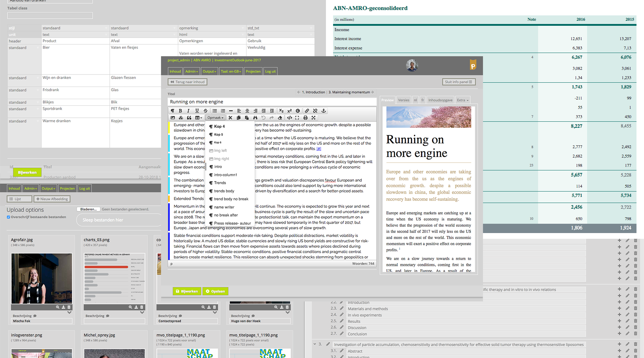The width and height of the screenshot is (644, 358).
Task: Download the charts_03.png image
Action: (136, 307)
